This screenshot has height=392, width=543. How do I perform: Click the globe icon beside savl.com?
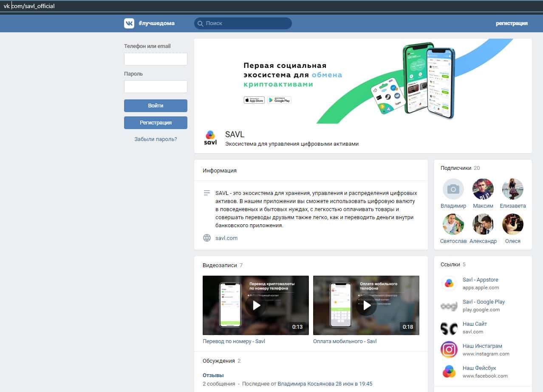point(207,238)
